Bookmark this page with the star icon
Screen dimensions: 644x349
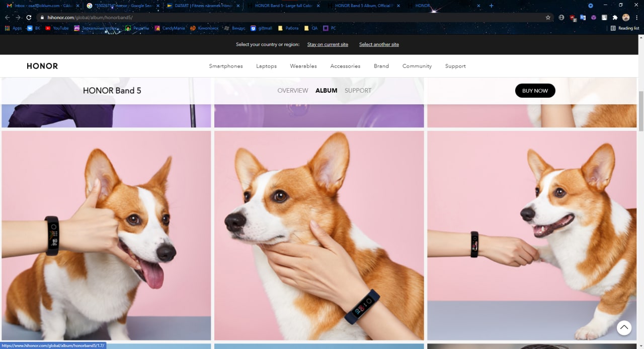click(x=548, y=17)
